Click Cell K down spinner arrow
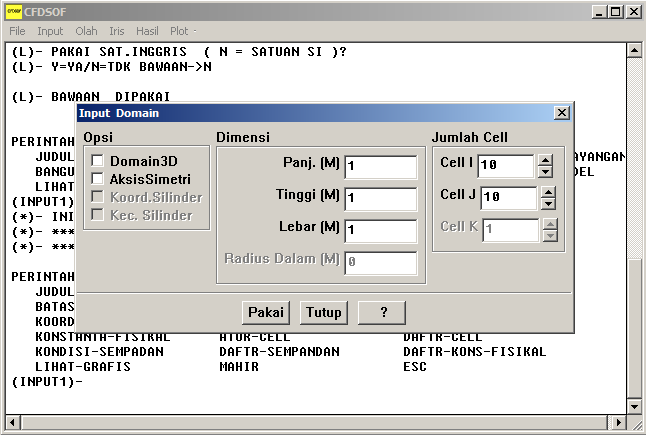 [x=550, y=235]
